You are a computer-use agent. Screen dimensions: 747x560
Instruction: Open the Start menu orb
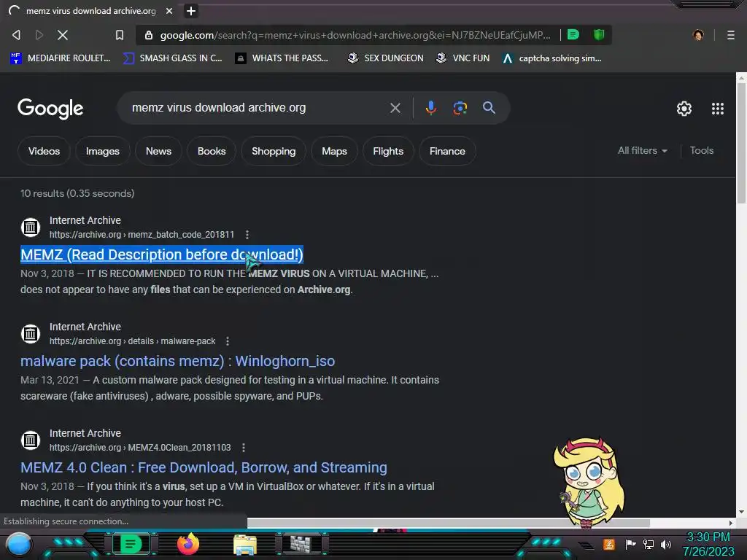point(19,544)
